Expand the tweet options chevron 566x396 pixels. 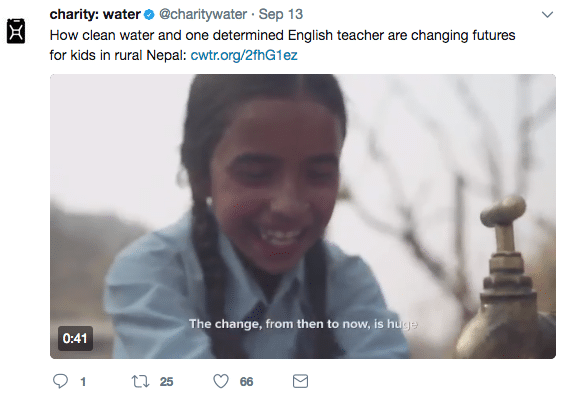tap(547, 15)
